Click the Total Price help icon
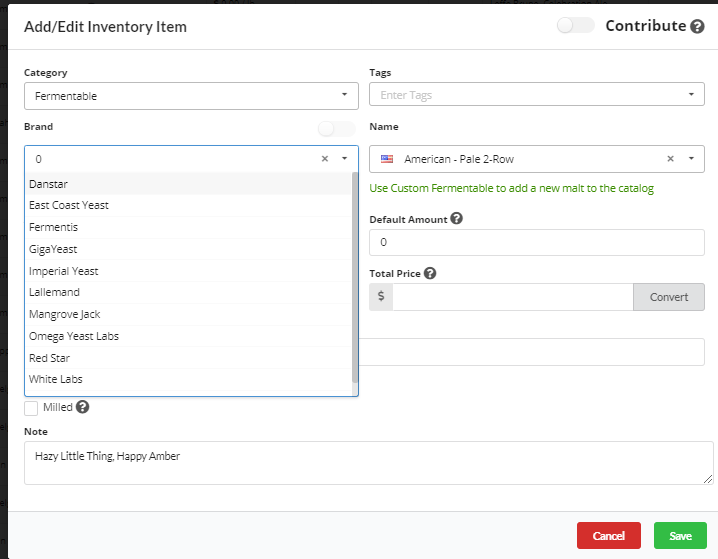The width and height of the screenshot is (718, 559). tap(430, 273)
